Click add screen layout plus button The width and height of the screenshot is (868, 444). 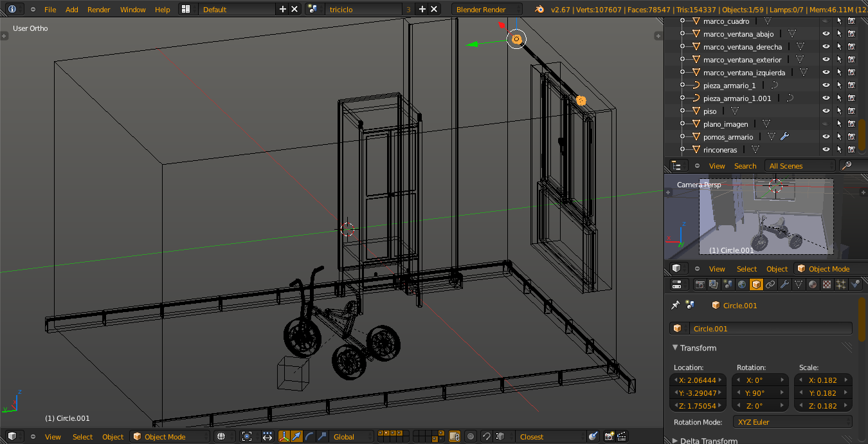282,9
